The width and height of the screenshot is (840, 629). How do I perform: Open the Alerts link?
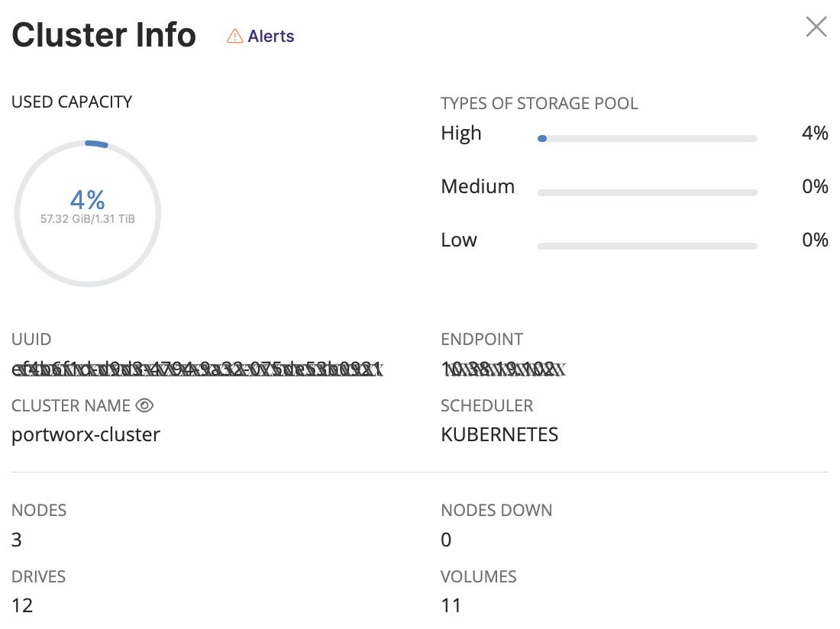click(x=270, y=36)
